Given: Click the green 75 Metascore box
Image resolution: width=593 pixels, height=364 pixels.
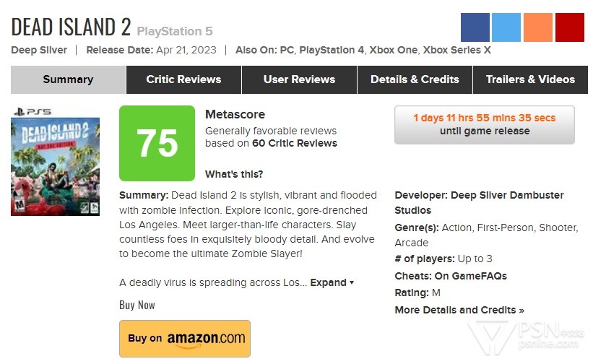Looking at the screenshot, I should 157,143.
